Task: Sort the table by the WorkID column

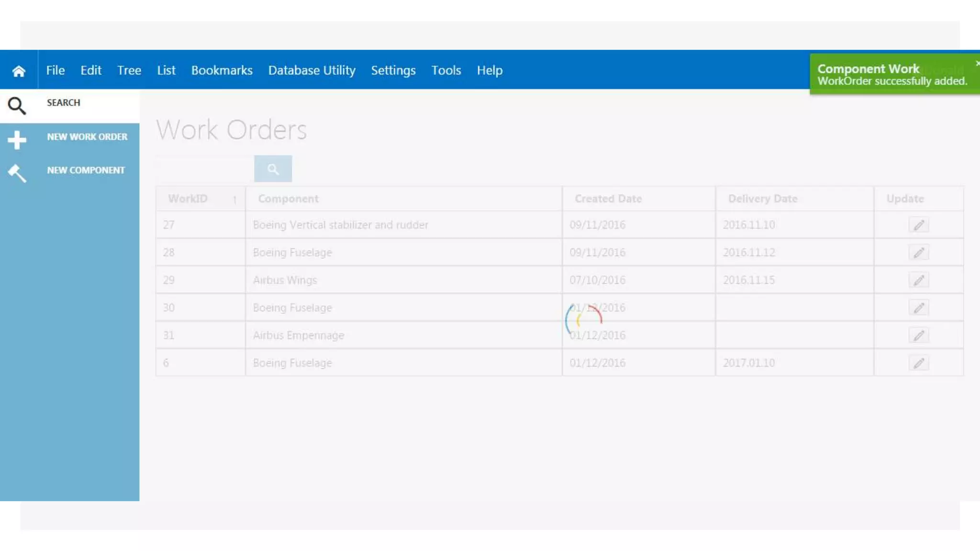Action: [188, 198]
